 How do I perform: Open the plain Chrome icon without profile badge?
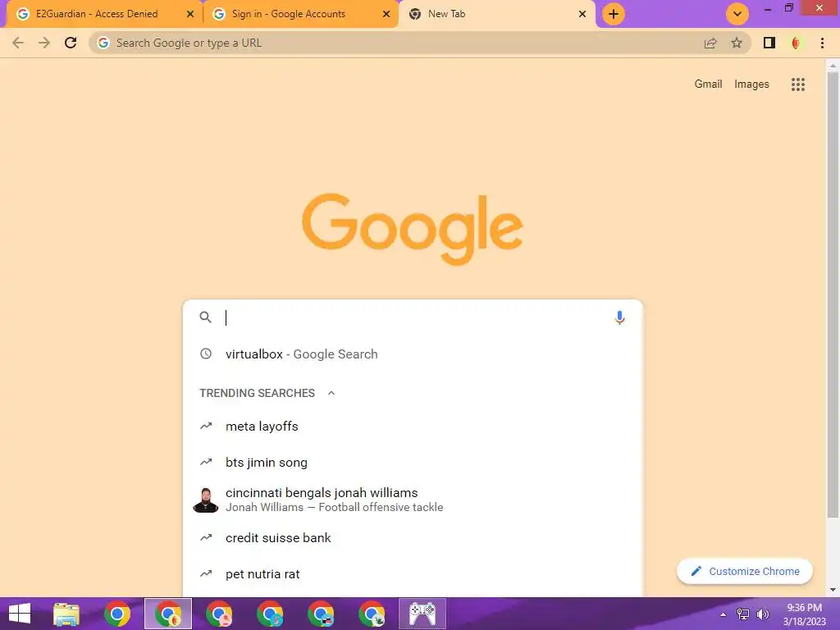click(117, 614)
